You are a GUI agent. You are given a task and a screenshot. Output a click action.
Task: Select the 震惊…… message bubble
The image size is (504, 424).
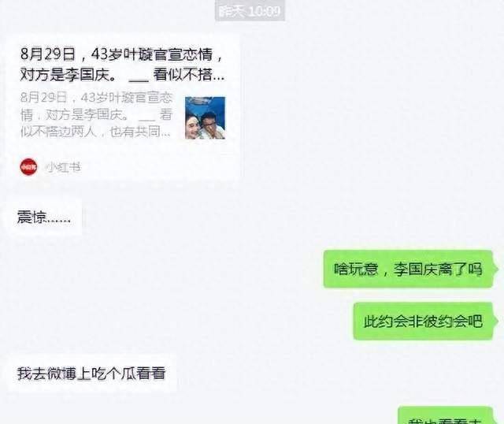point(44,218)
